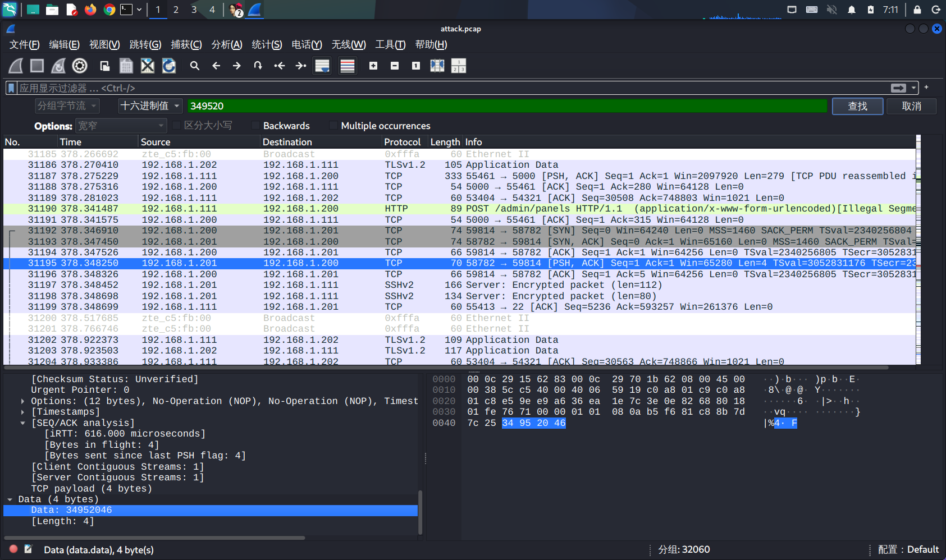Click the reload capture file icon

(x=169, y=66)
